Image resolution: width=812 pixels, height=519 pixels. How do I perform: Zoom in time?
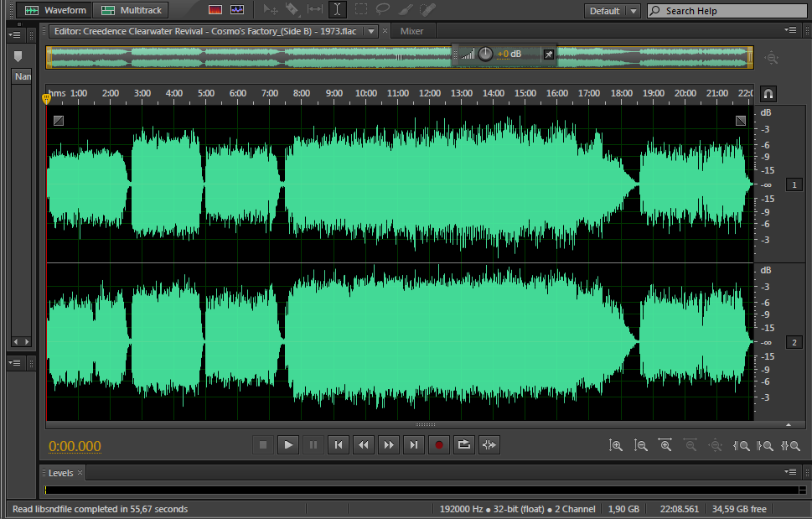point(665,445)
